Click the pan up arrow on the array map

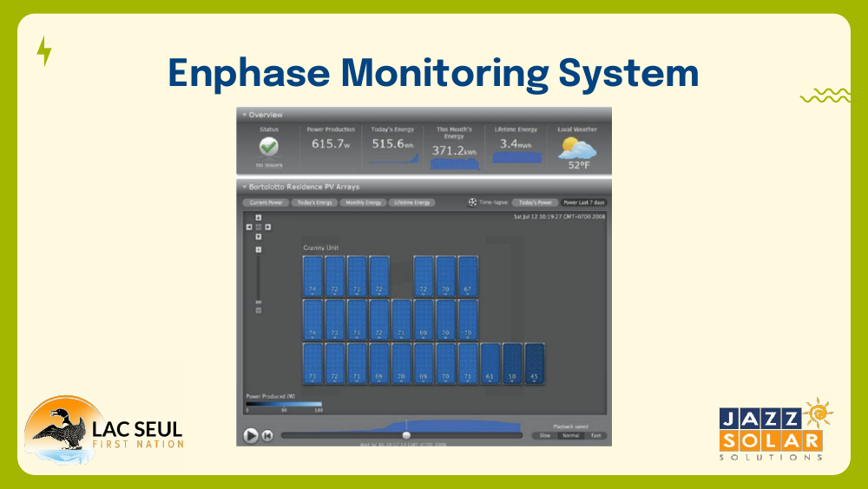259,218
